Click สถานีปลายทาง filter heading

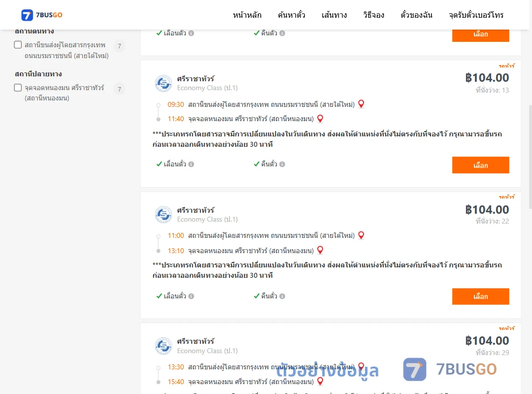click(38, 74)
